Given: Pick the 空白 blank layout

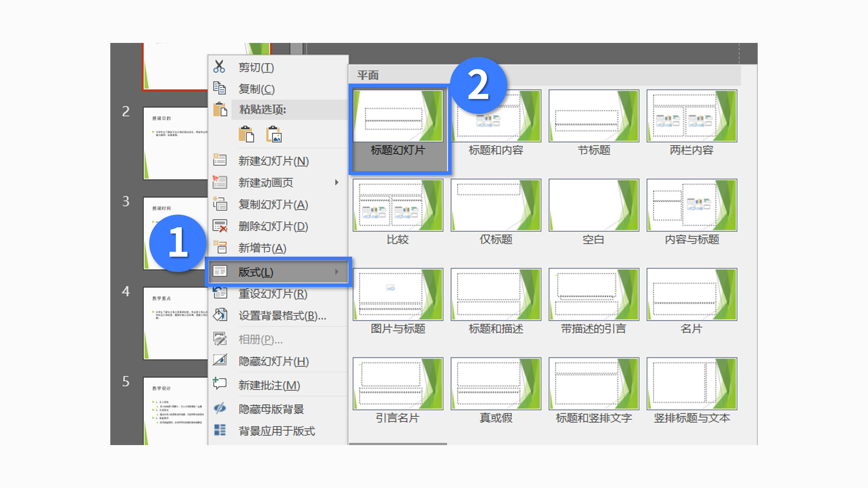Looking at the screenshot, I should coord(594,206).
